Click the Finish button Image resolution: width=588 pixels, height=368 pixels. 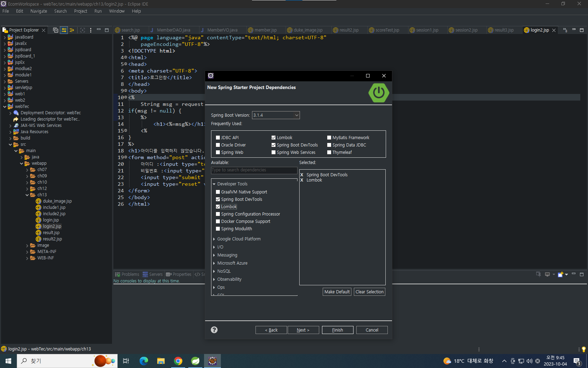(337, 330)
